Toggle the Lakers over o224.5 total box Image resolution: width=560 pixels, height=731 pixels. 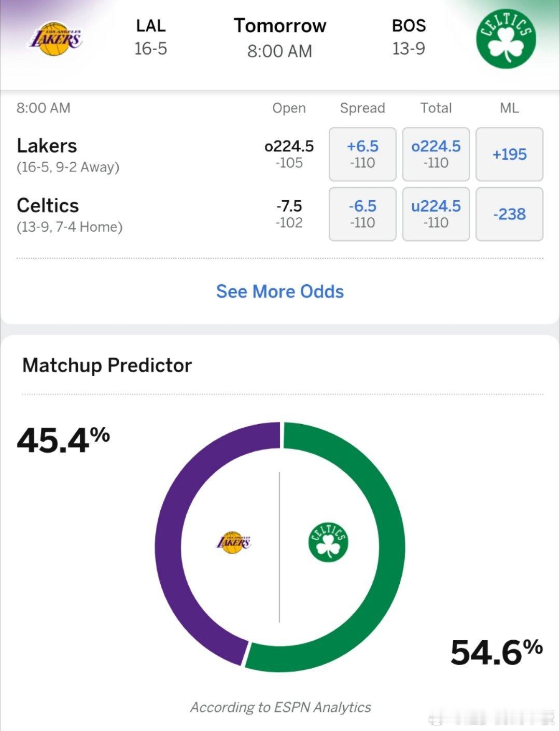click(x=436, y=154)
